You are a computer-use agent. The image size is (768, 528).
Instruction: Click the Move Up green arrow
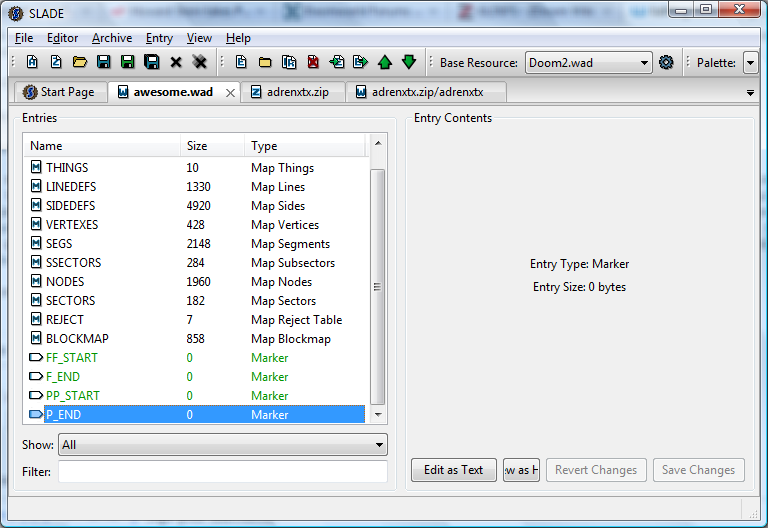pos(385,62)
